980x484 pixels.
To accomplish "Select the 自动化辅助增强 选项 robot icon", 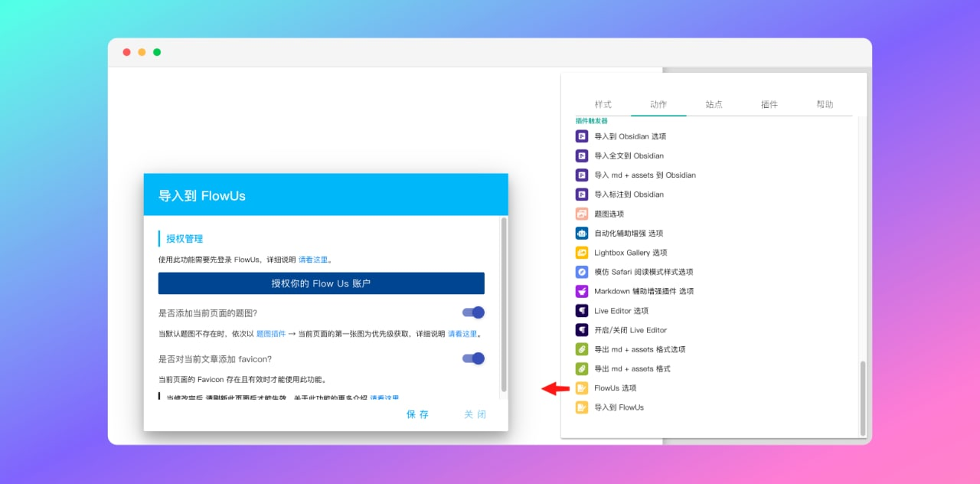I will point(582,233).
